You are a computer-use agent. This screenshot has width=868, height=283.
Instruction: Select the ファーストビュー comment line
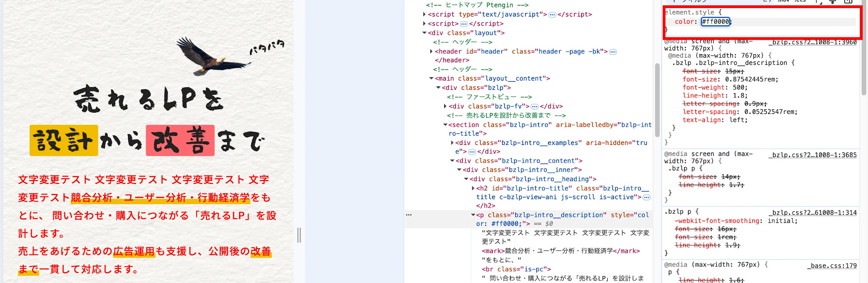pyautogui.click(x=489, y=97)
